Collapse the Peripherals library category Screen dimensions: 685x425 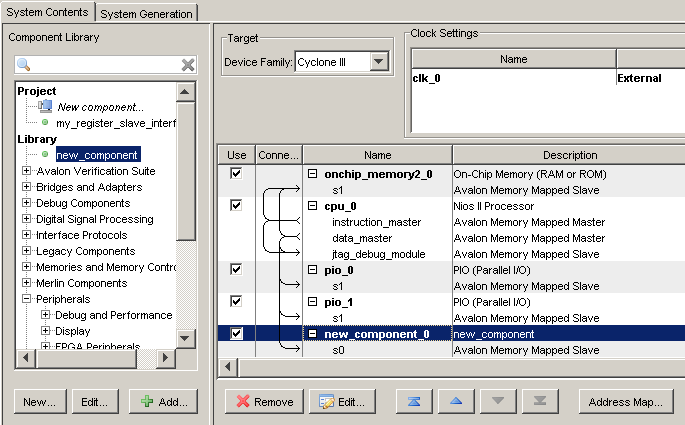click(27, 299)
